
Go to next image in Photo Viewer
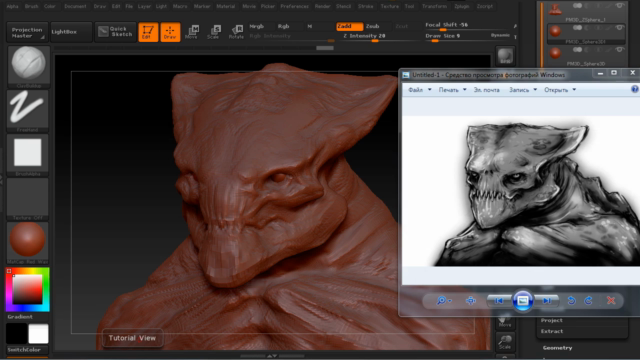coord(547,301)
